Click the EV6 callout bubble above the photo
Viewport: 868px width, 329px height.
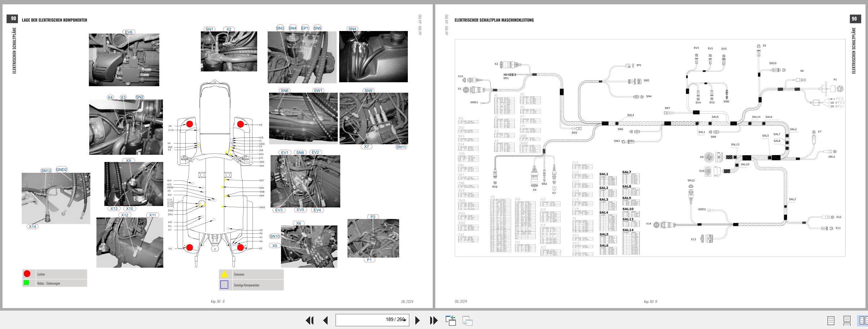pyautogui.click(x=129, y=32)
